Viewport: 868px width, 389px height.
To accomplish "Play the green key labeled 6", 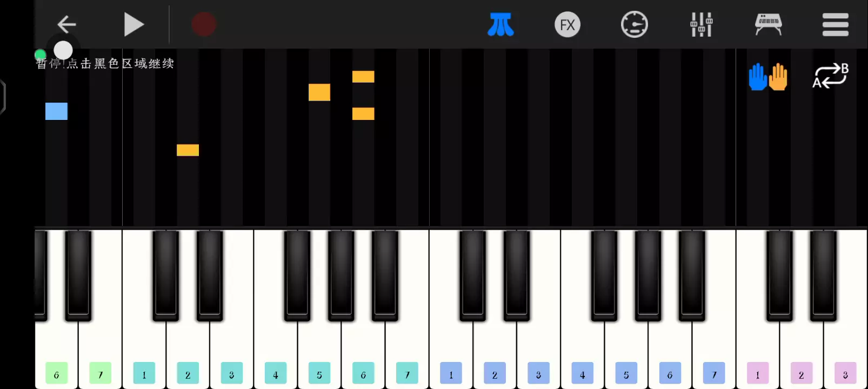I will point(56,373).
